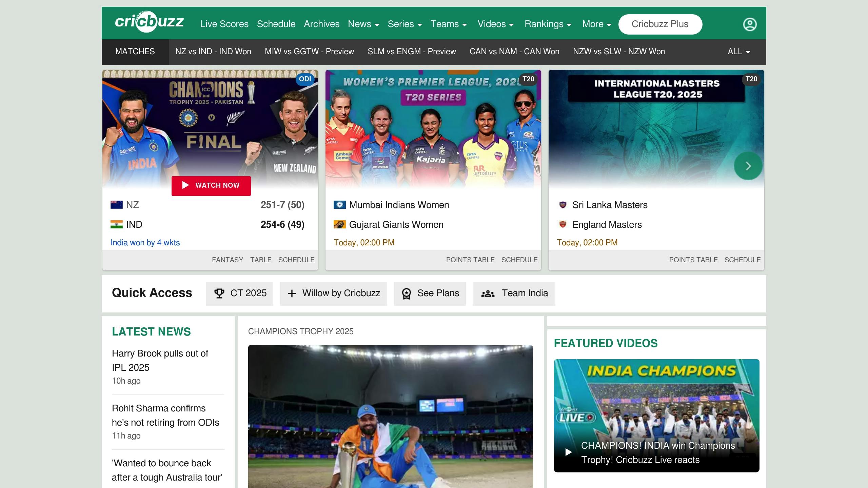
Task: Expand the ALL matches dropdown
Action: pos(739,52)
